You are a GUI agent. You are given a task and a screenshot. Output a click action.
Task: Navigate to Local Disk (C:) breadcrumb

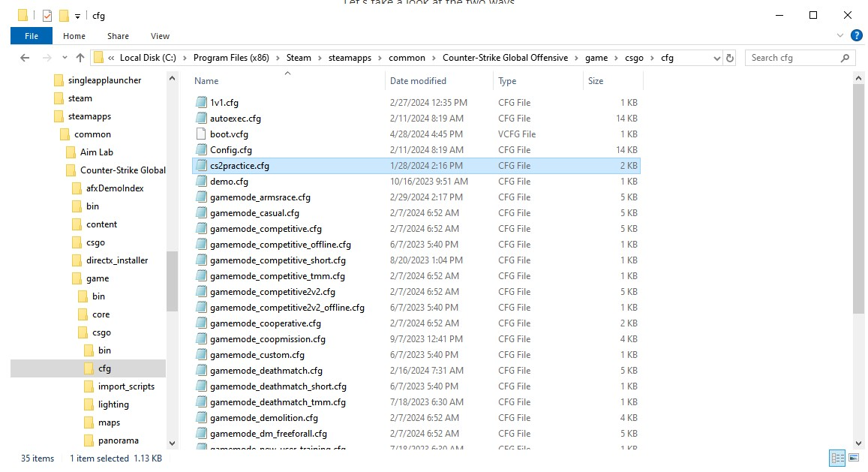coord(148,58)
